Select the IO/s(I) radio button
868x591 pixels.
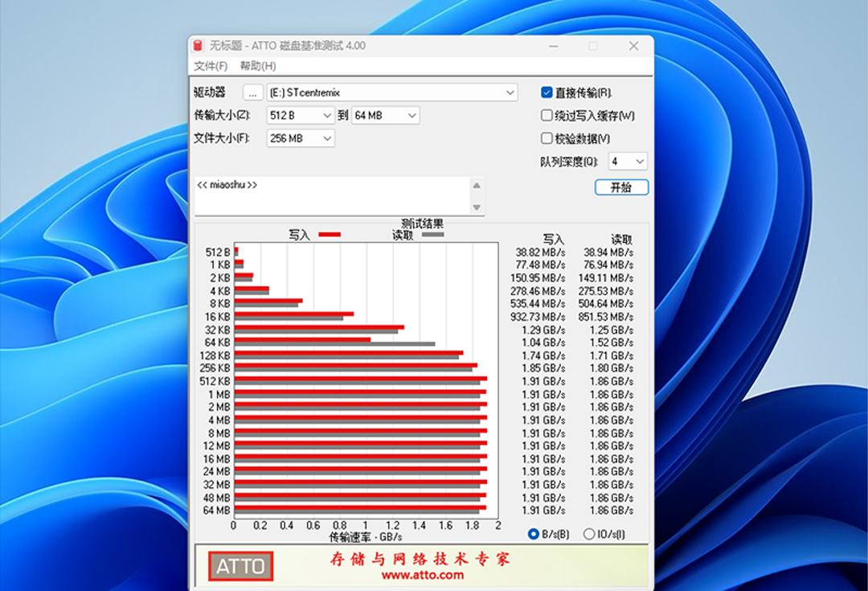click(x=589, y=534)
